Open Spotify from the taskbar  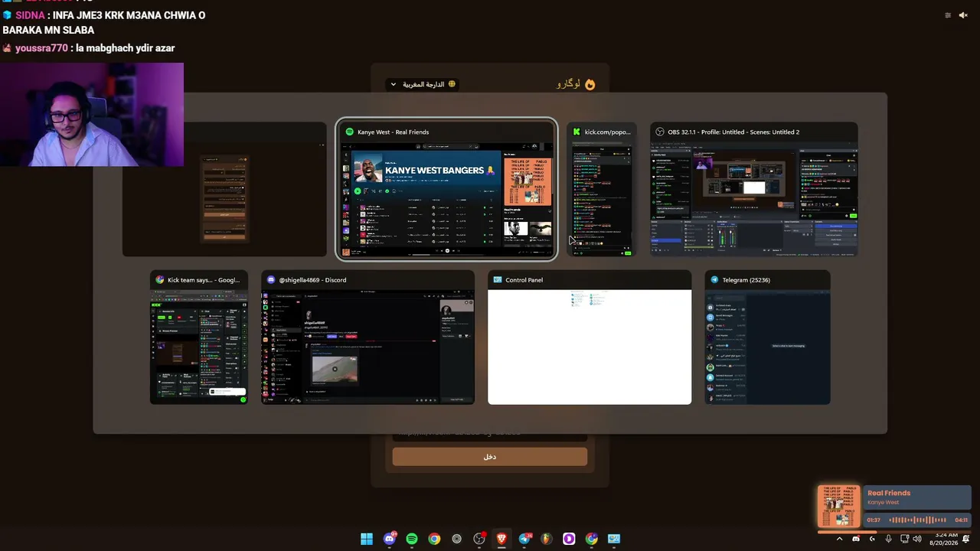pos(412,539)
